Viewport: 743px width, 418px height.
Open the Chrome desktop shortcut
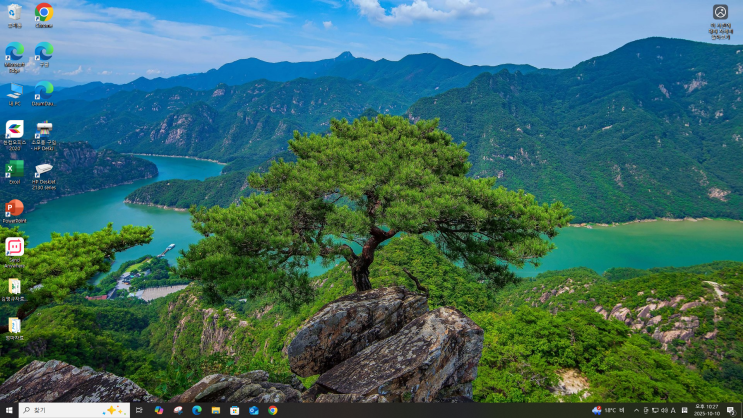pyautogui.click(x=44, y=15)
